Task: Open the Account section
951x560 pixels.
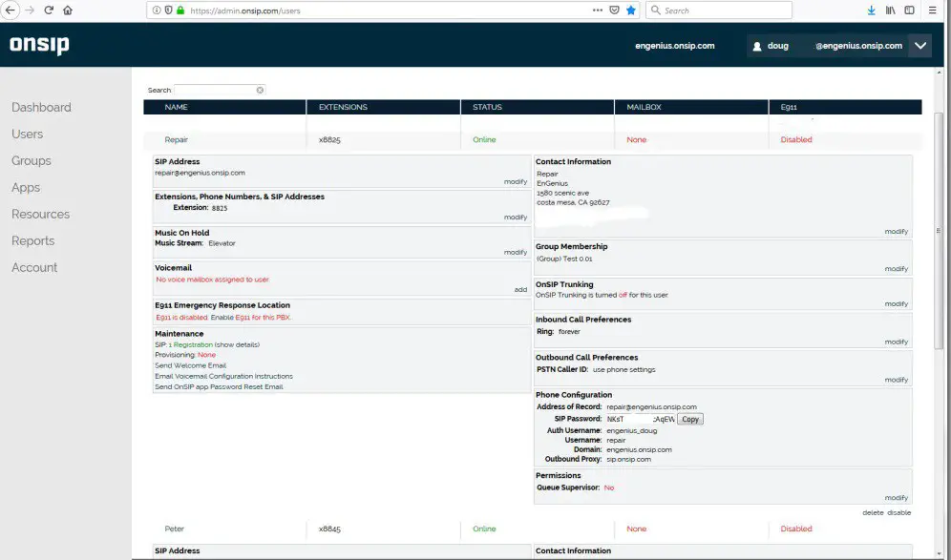Action: pos(34,267)
